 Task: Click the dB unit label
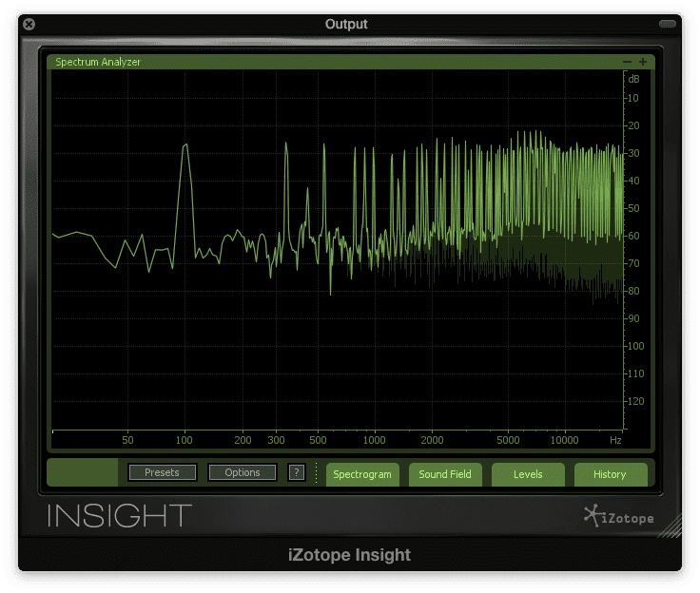(x=633, y=79)
